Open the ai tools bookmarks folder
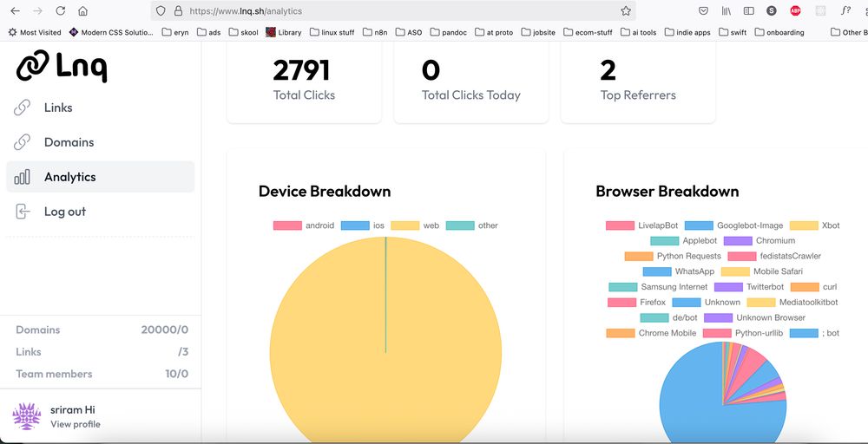This screenshot has width=868, height=444. (x=638, y=33)
